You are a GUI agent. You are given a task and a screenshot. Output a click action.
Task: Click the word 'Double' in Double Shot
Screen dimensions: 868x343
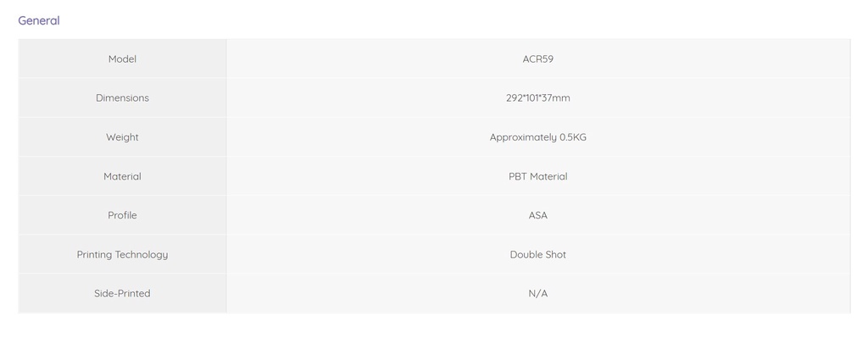[x=526, y=254]
